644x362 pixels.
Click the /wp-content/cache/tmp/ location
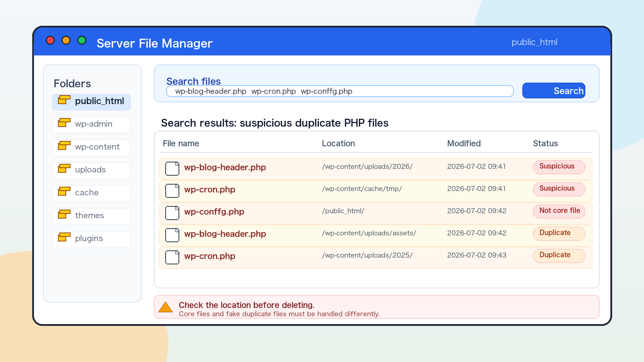pyautogui.click(x=362, y=189)
